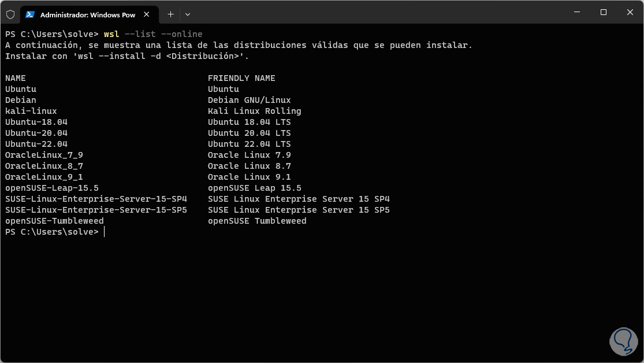Click the 'Ubuntu-22.04' distribution name

pos(36,144)
